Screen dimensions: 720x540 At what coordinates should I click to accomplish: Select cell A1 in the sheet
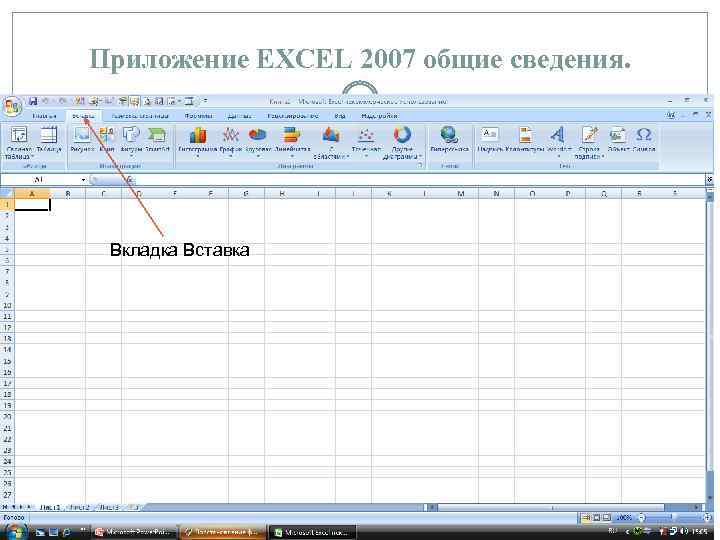point(32,205)
